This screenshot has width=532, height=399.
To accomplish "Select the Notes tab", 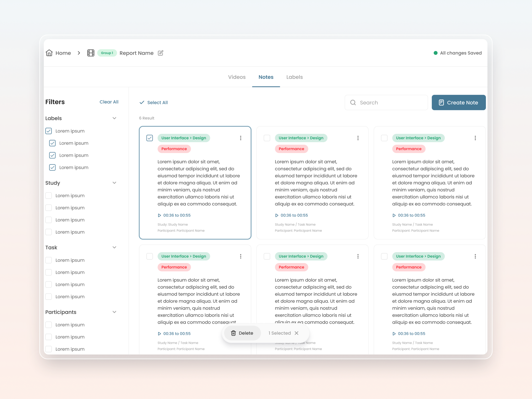I will [x=266, y=77].
